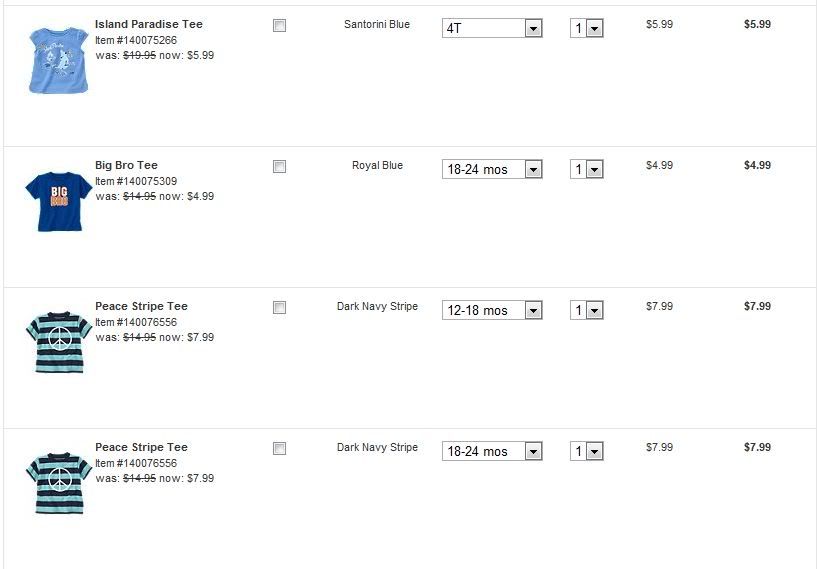The width and height of the screenshot is (819, 569).
Task: Check the box for the 18-24 mos Peace Stripe Tee
Action: pos(279,449)
